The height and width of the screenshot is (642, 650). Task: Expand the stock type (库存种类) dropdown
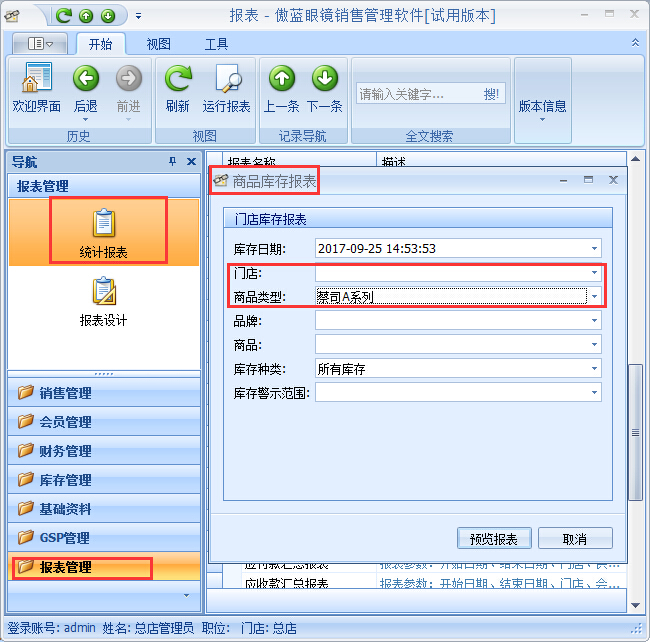[594, 369]
